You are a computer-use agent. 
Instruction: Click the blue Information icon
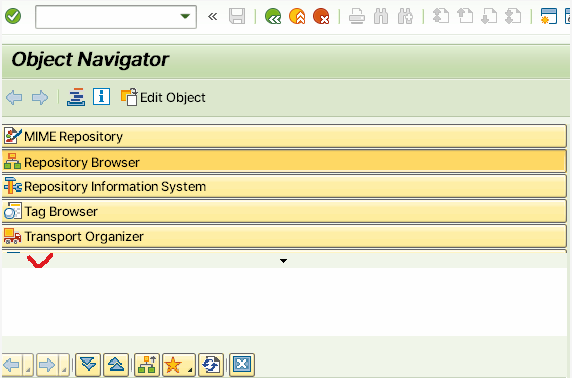(x=101, y=97)
